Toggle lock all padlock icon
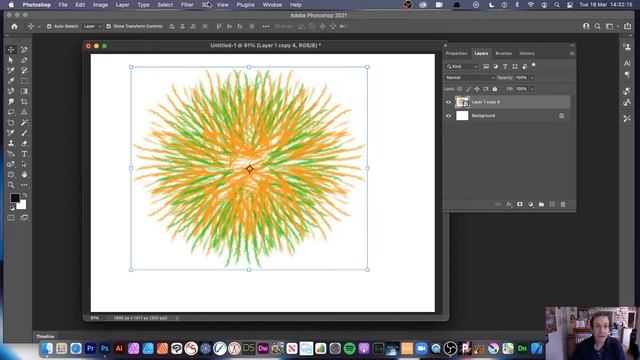 (495, 89)
